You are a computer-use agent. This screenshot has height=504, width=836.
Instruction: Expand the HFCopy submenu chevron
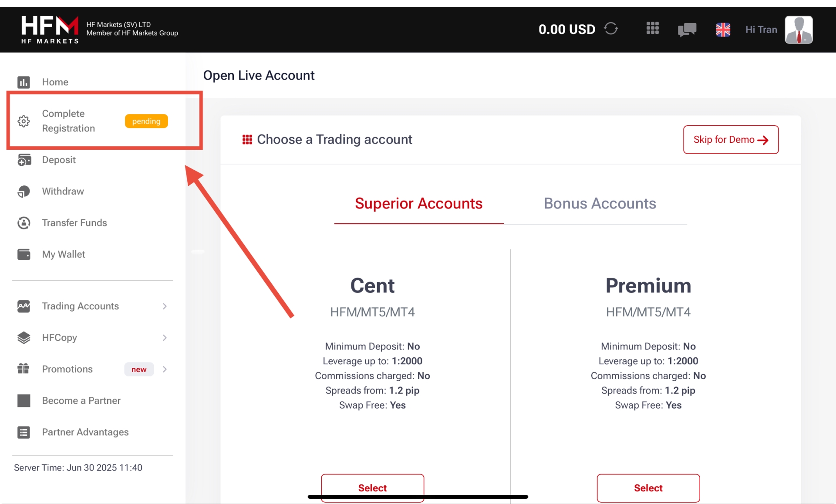[x=165, y=338]
